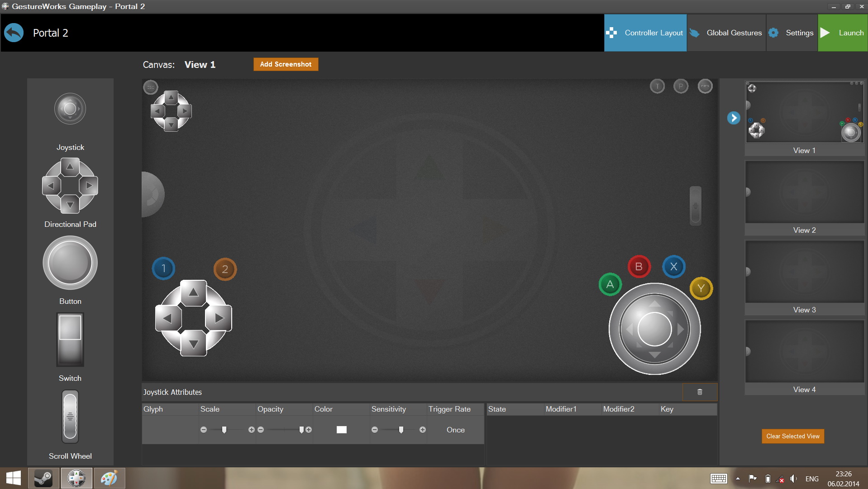The height and width of the screenshot is (489, 868).
Task: Switch the ENG input language indicator
Action: tap(812, 479)
